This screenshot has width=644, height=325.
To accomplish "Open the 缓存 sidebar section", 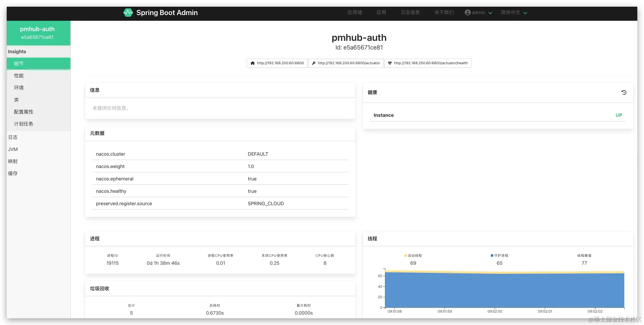I will 39,173.
